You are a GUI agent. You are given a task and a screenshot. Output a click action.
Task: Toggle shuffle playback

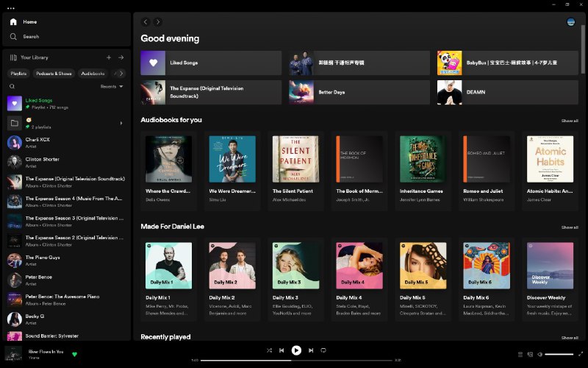269,350
